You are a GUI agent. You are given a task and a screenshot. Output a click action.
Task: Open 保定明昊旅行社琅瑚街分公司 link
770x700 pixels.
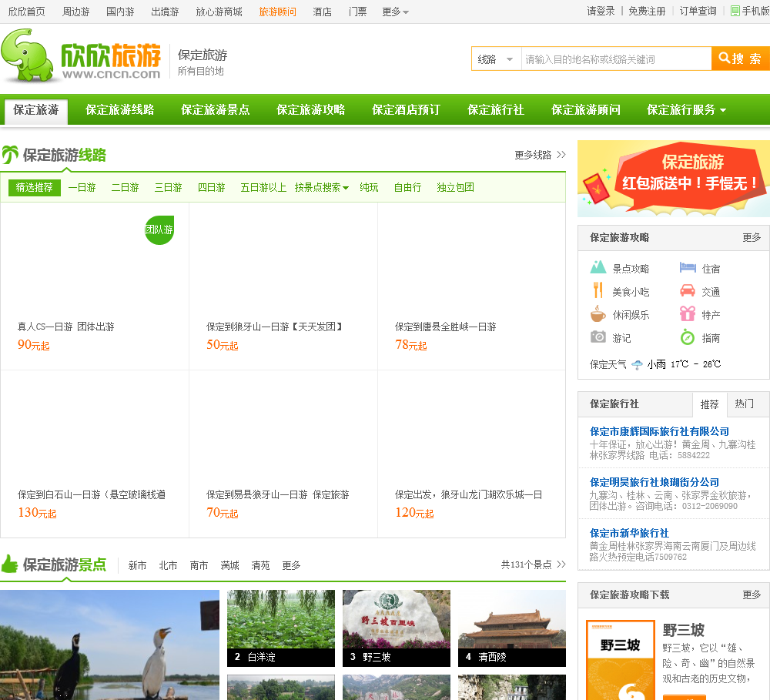654,482
